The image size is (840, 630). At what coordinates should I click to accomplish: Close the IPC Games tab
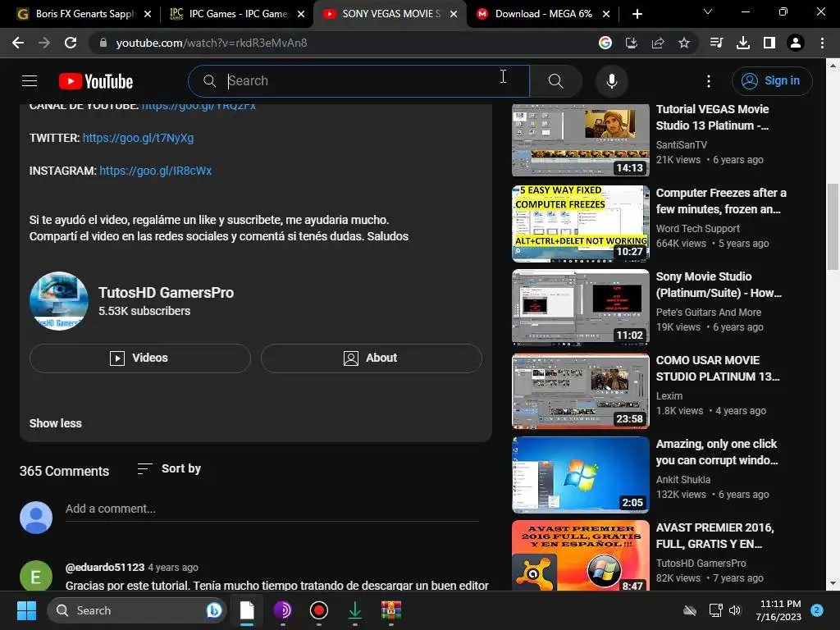301,14
